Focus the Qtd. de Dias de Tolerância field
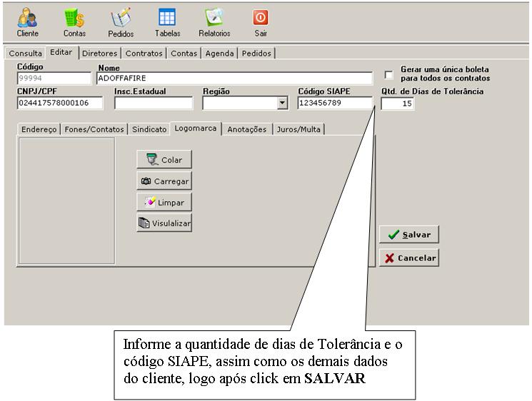Screen dimensions: 532x401 397,104
